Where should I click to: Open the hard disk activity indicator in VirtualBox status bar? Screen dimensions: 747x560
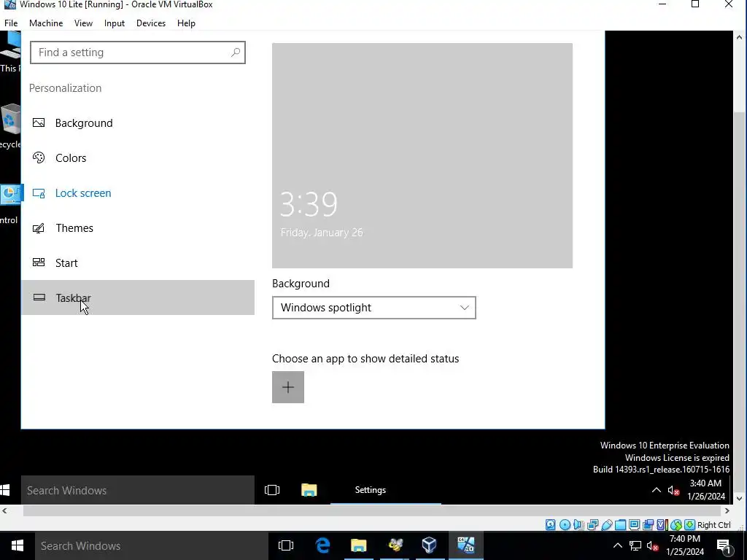(551, 525)
